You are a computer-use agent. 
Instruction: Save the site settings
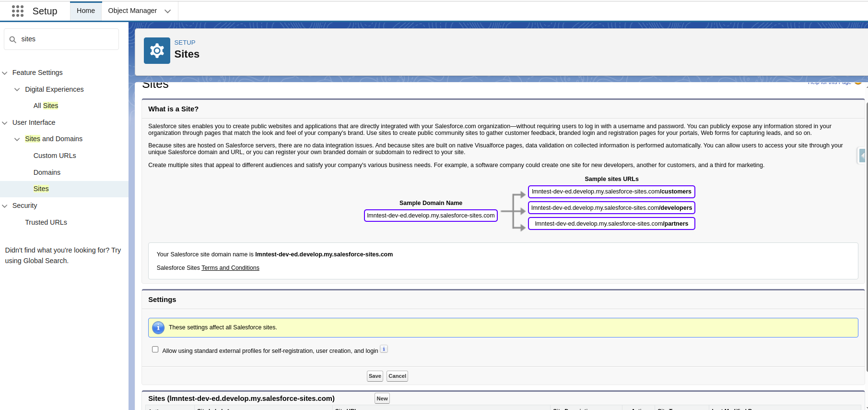coord(375,376)
